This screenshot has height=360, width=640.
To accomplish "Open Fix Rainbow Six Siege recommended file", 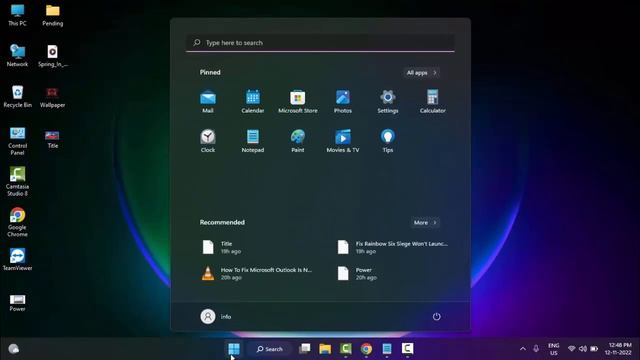I will tap(393, 247).
